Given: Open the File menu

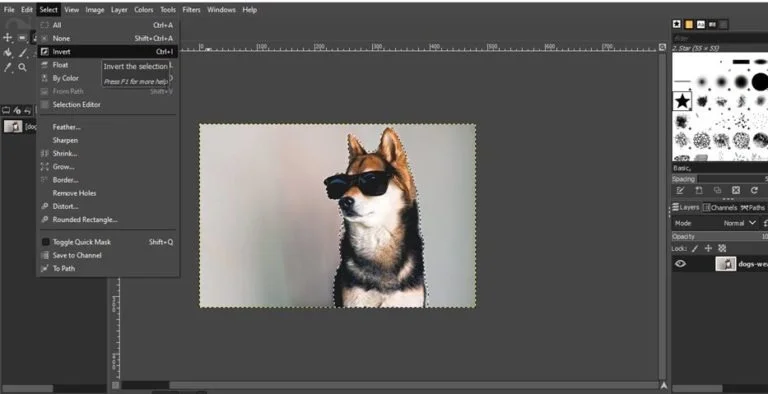Looking at the screenshot, I should [x=9, y=9].
